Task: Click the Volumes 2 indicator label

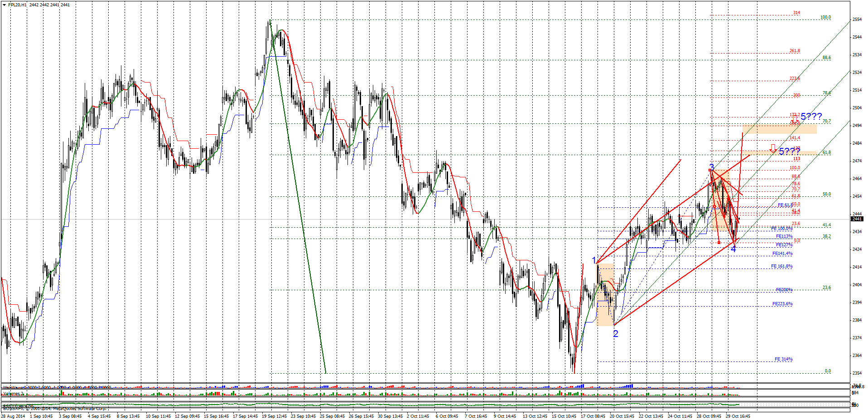Action: (x=13, y=394)
